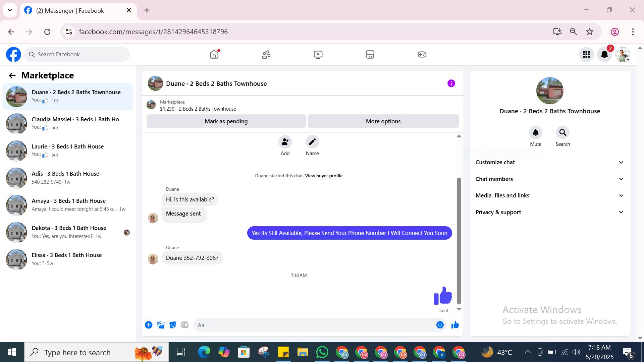The width and height of the screenshot is (644, 362).
Task: Choose a GIF from composer
Action: coord(185,325)
